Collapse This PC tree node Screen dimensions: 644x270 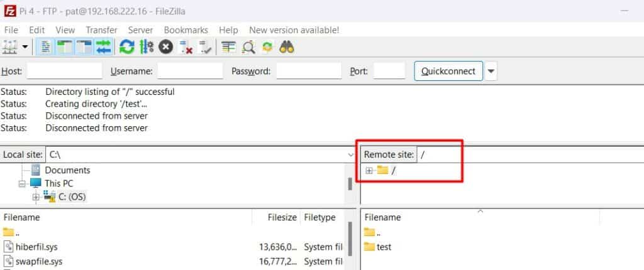[23, 184]
